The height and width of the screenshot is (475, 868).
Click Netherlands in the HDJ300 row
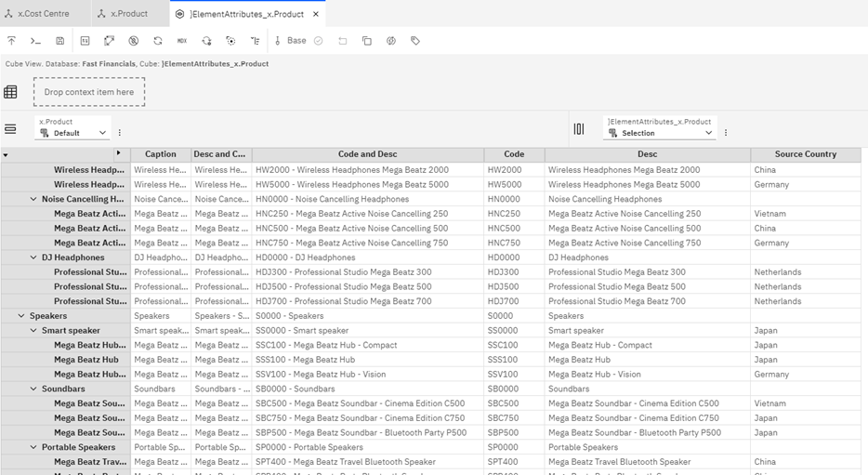tap(806, 271)
